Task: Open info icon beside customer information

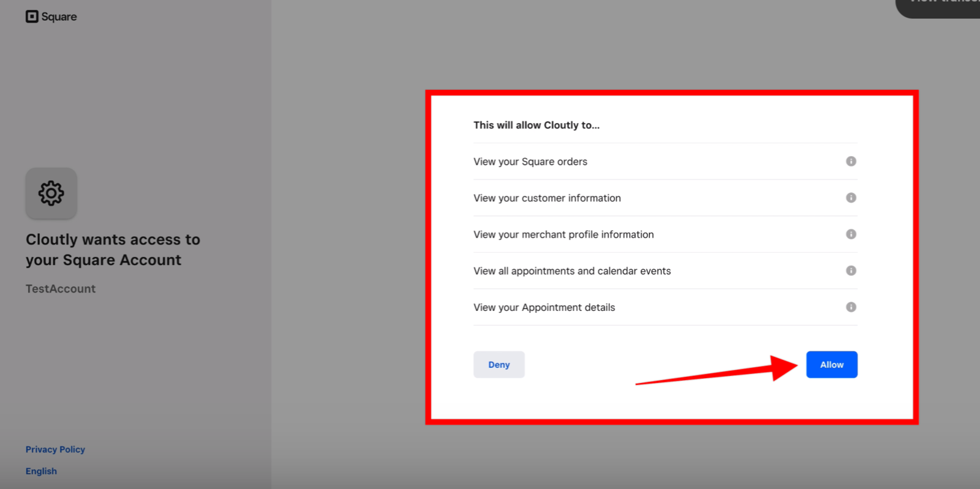Action: point(851,198)
